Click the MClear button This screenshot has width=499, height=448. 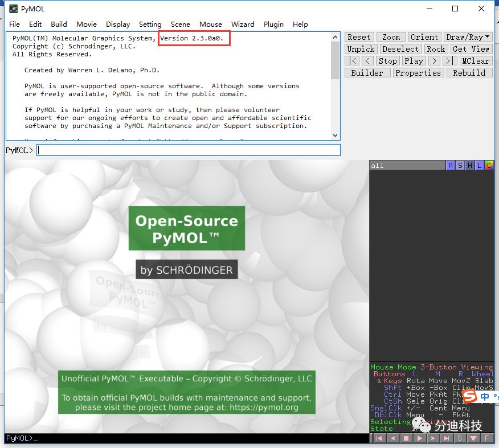coord(476,61)
